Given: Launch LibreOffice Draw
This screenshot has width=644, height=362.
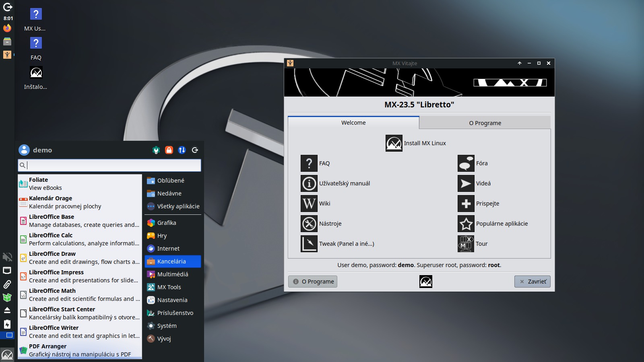Looking at the screenshot, I should 80,258.
